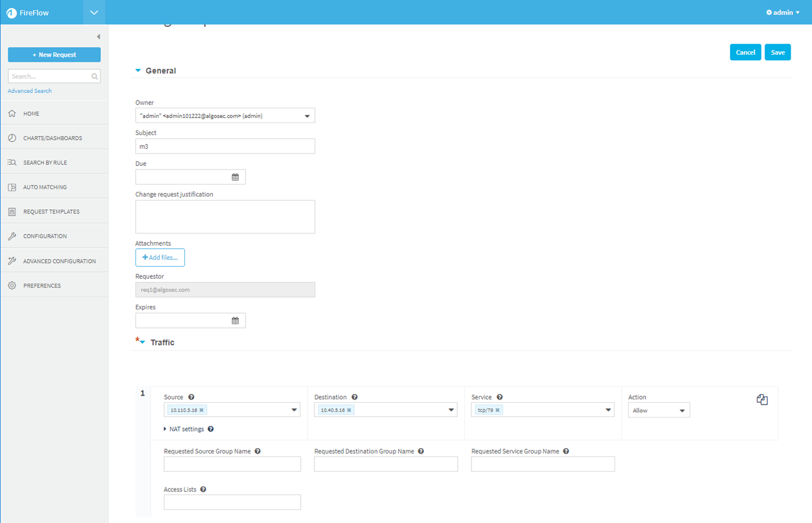Open the Expires date calendar picker

coord(235,321)
